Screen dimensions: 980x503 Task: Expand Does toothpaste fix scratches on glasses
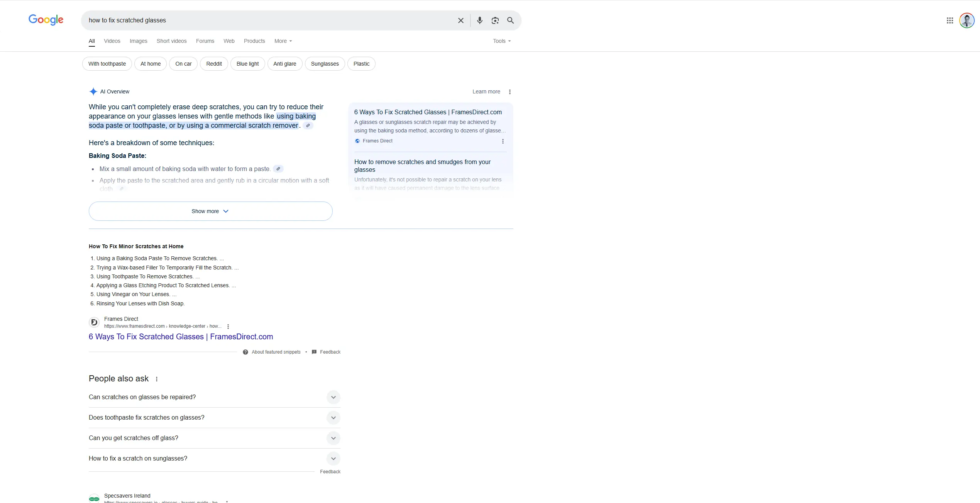pos(214,417)
